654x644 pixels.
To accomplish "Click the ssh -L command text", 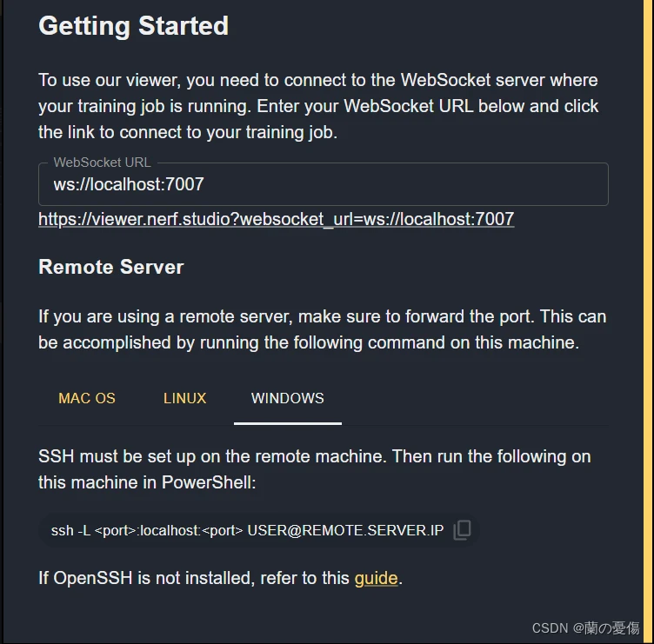I will pos(71,530).
